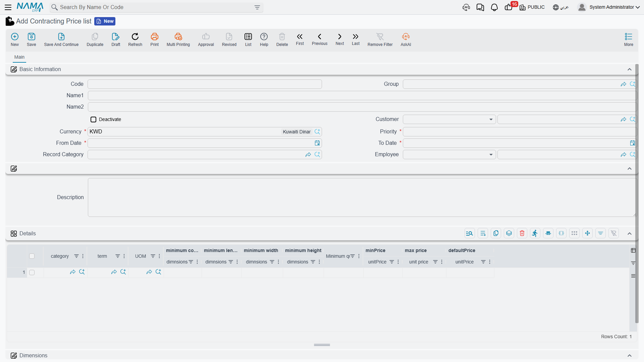The image size is (644, 362).
Task: Go to Last record
Action: click(x=356, y=39)
